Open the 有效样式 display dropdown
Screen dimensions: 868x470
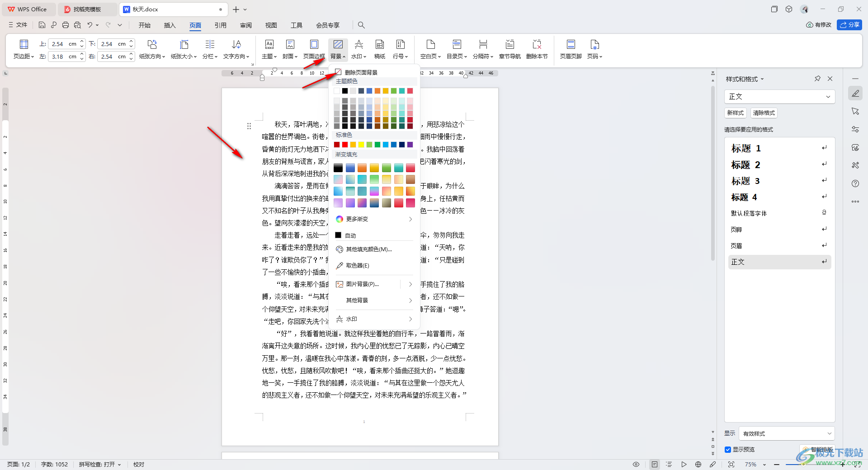(x=787, y=433)
